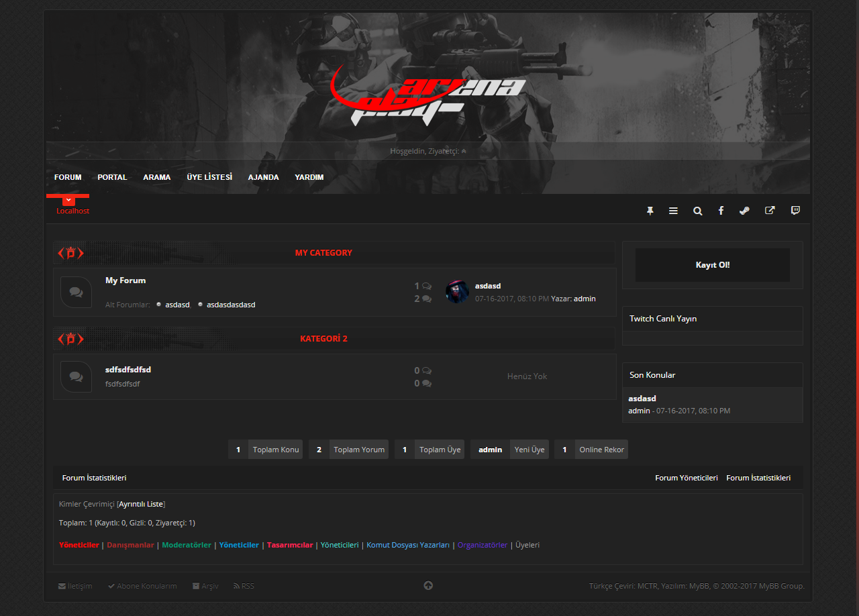The image size is (859, 616).
Task: Open the hamburger menu icon
Action: 673,211
